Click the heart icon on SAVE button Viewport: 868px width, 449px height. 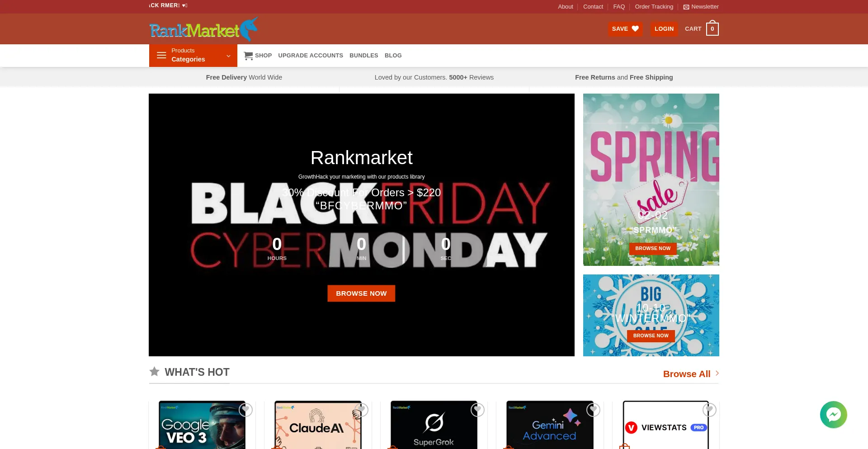[635, 28]
